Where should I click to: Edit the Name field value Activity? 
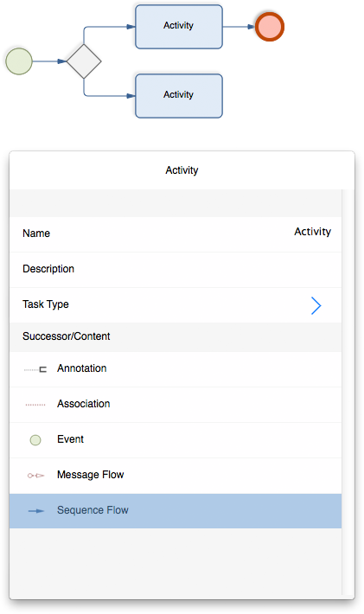[x=312, y=232]
